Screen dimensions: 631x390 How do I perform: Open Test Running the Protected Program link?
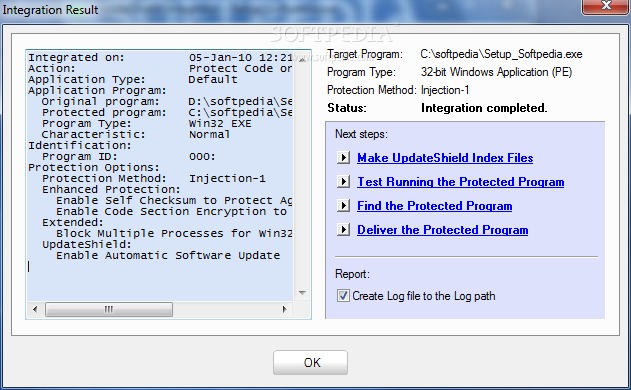[x=461, y=182]
